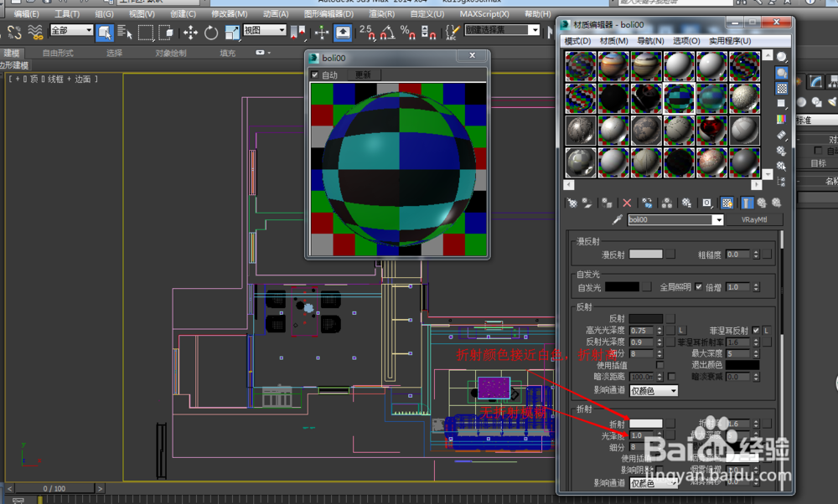This screenshot has height=504, width=838.
Task: Toggle the 2.5 Snaps icon
Action: (x=367, y=33)
